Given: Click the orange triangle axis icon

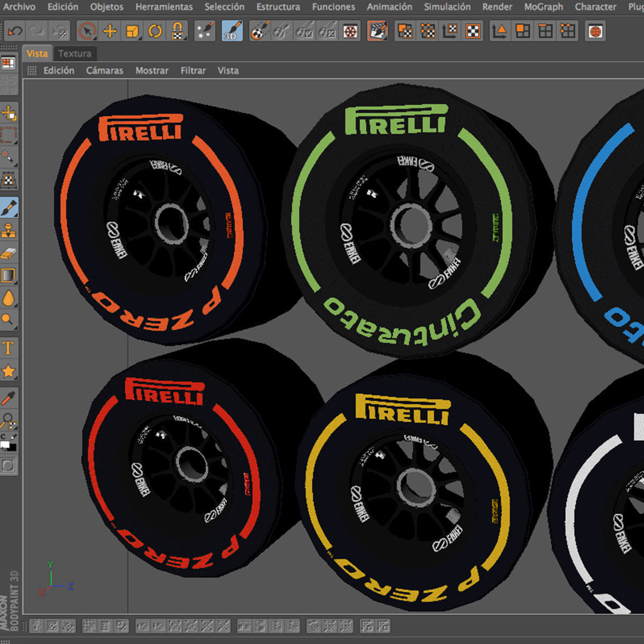Looking at the screenshot, I should [499, 32].
